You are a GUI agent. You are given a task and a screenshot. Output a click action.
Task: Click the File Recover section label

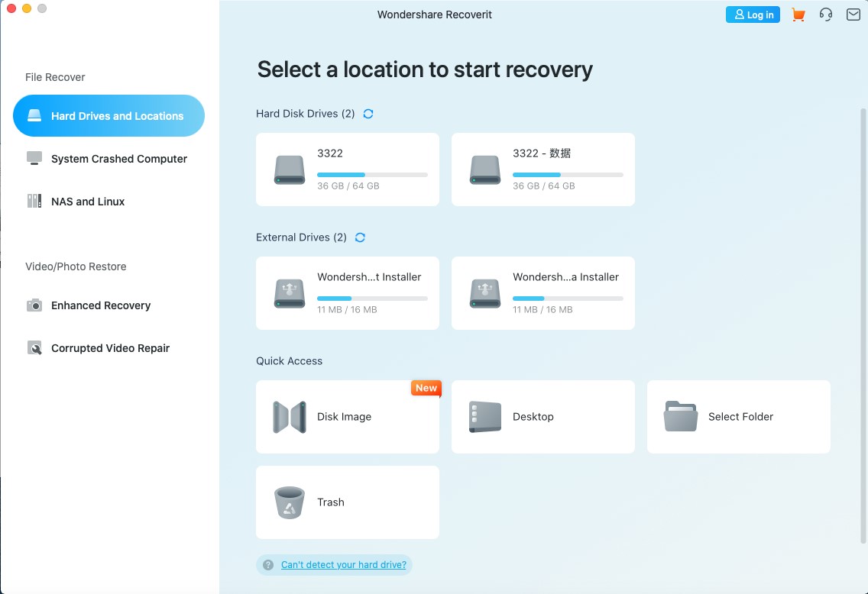tap(55, 77)
